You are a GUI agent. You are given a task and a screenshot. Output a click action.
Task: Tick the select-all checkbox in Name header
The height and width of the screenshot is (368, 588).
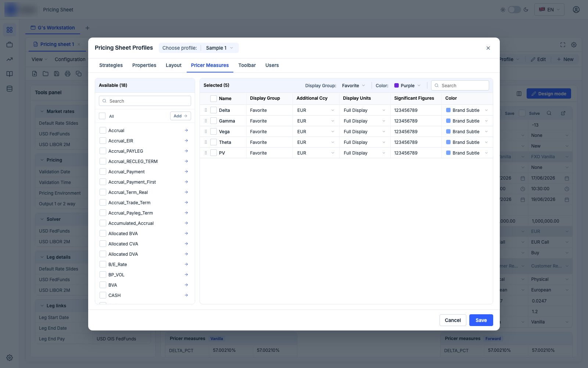[214, 98]
